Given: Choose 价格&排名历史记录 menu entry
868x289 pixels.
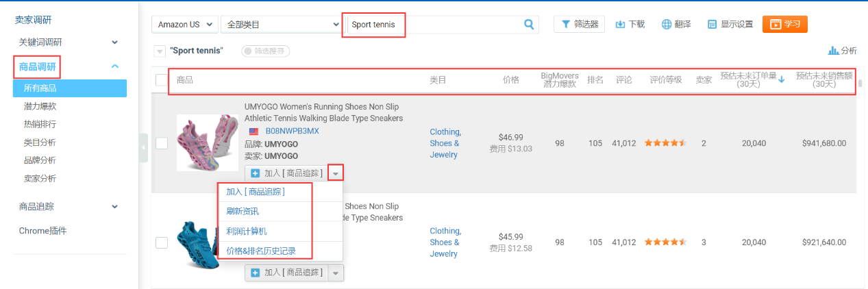Looking at the screenshot, I should point(261,251).
